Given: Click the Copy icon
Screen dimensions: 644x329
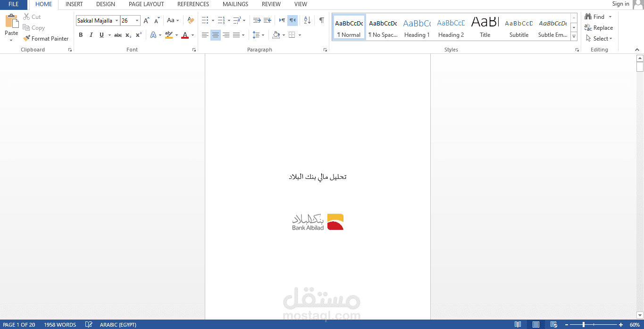Looking at the screenshot, I should coord(26,28).
